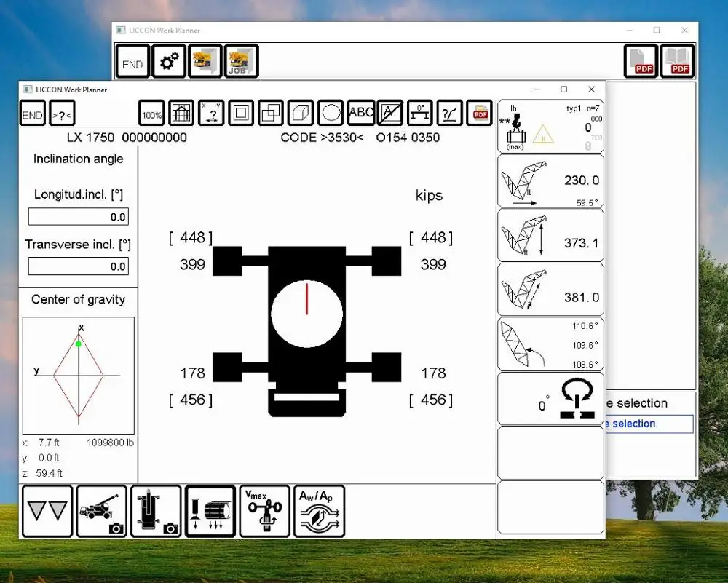Select the overlapping squares tool

[x=271, y=114]
